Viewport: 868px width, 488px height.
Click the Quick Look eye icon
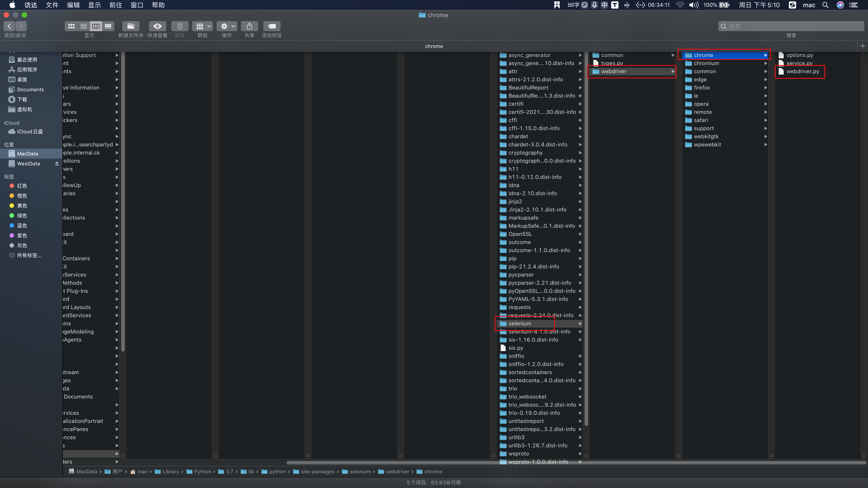point(157,26)
